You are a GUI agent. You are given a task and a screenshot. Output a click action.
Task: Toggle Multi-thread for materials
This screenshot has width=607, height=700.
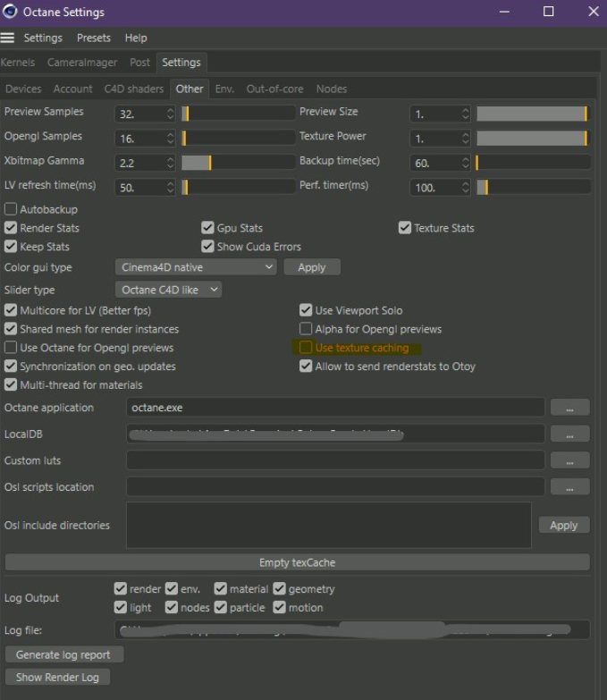point(11,384)
